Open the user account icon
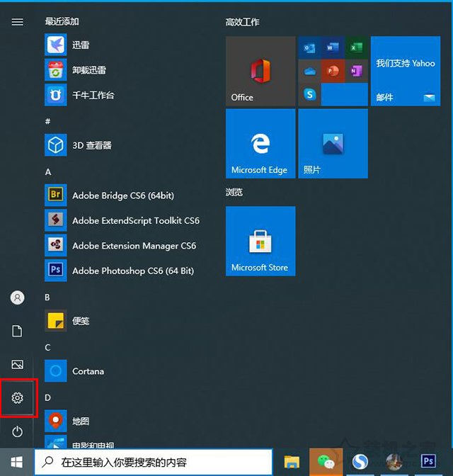453x476 pixels. pyautogui.click(x=18, y=297)
